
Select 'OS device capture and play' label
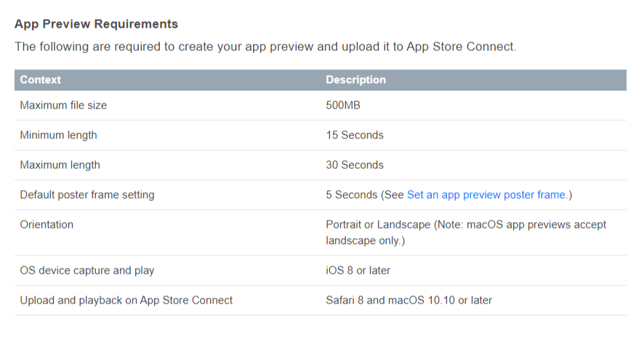87,271
